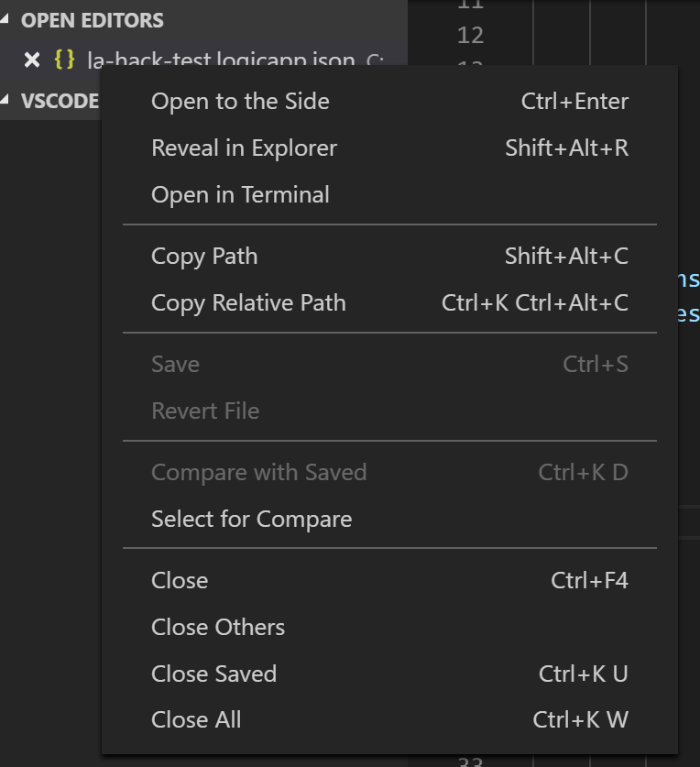Click the "Close" context menu entry
Image resolution: width=700 pixels, height=767 pixels.
pyautogui.click(x=180, y=580)
